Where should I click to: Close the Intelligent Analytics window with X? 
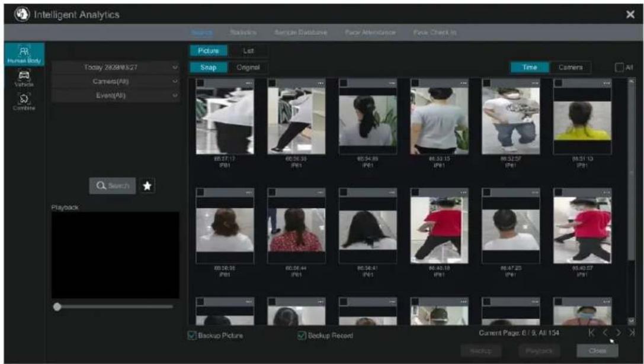630,15
